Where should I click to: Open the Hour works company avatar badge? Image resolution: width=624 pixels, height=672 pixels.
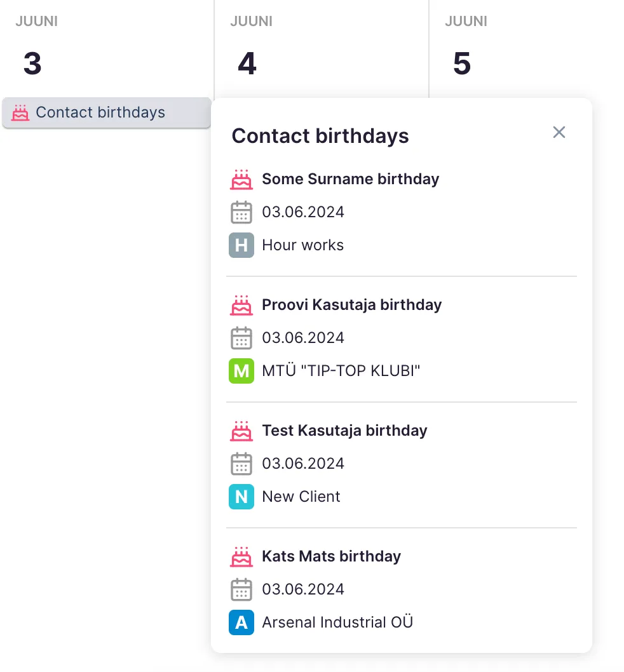pyautogui.click(x=241, y=245)
